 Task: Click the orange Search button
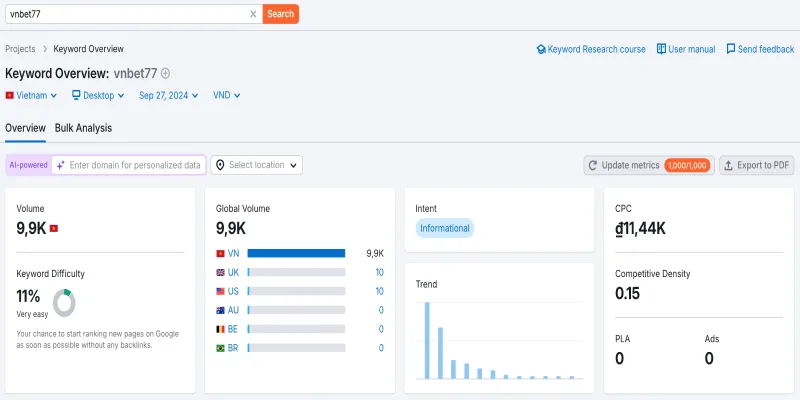click(x=281, y=14)
